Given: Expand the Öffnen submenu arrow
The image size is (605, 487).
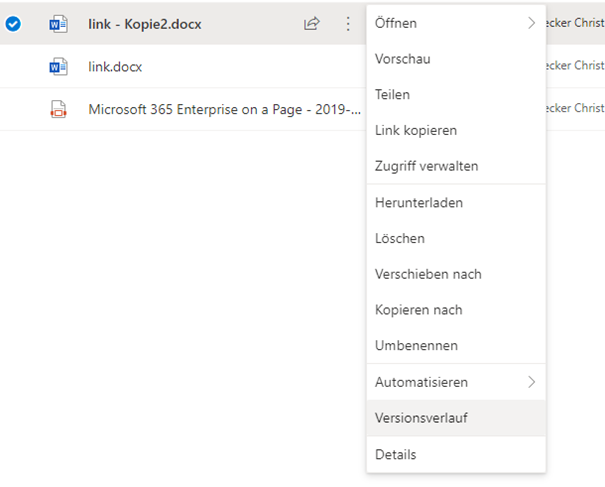Looking at the screenshot, I should (531, 23).
